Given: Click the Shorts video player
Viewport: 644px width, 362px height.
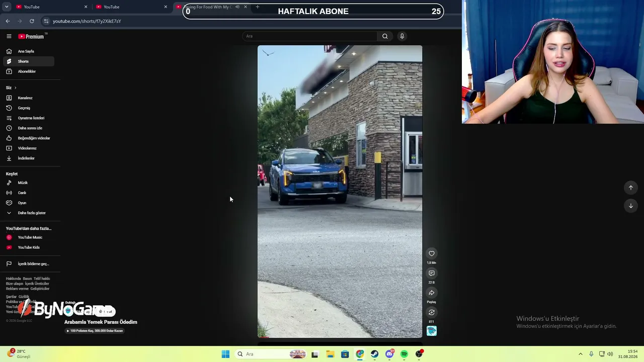Looking at the screenshot, I should coord(340,192).
